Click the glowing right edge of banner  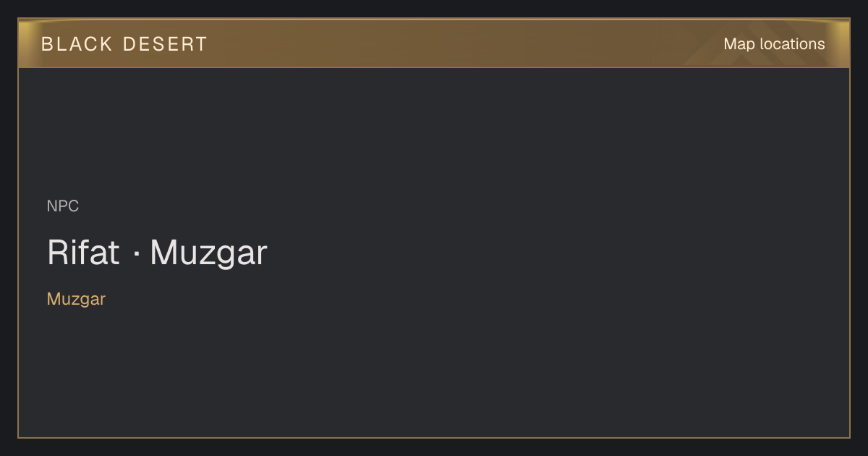coord(842,43)
